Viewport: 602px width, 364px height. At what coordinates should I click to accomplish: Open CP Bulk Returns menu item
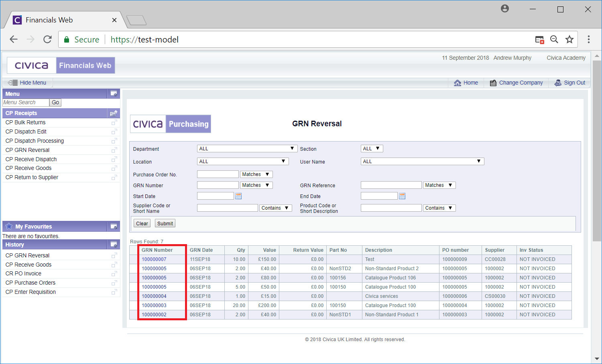tap(25, 122)
